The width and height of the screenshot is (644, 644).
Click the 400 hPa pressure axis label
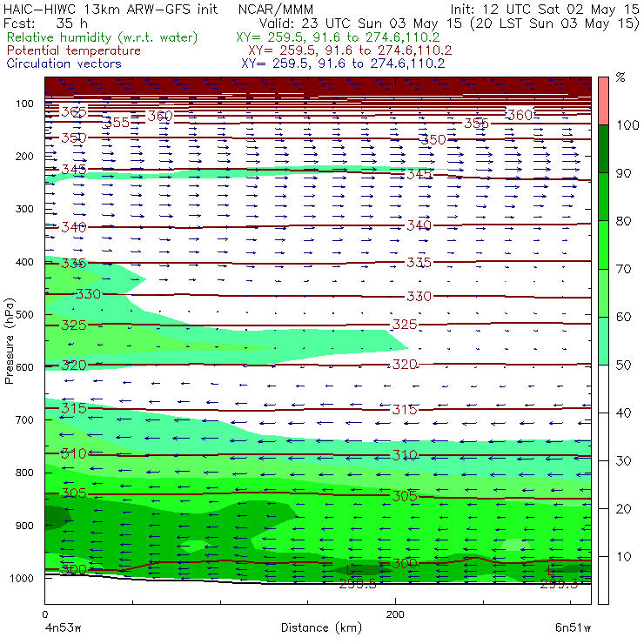point(24,262)
